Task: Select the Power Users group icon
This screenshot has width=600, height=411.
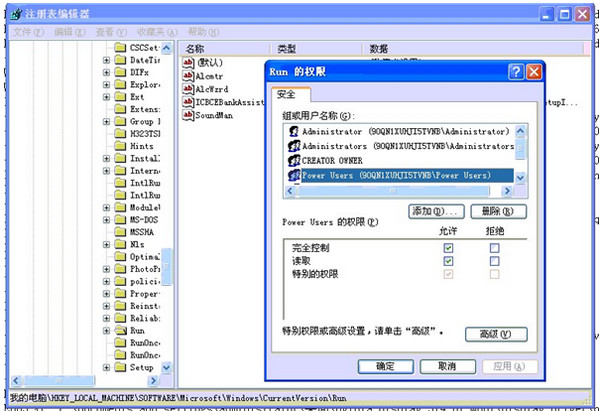Action: (x=294, y=175)
